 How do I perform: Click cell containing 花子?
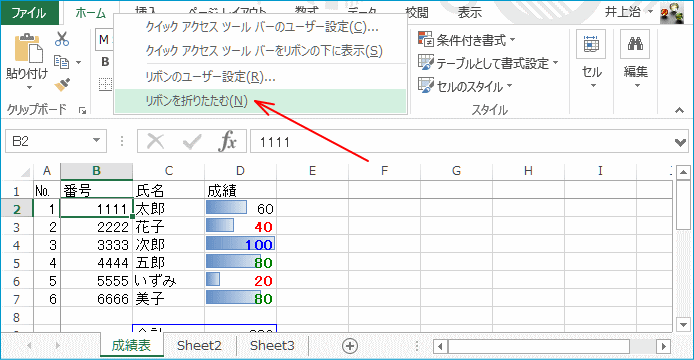(x=169, y=227)
